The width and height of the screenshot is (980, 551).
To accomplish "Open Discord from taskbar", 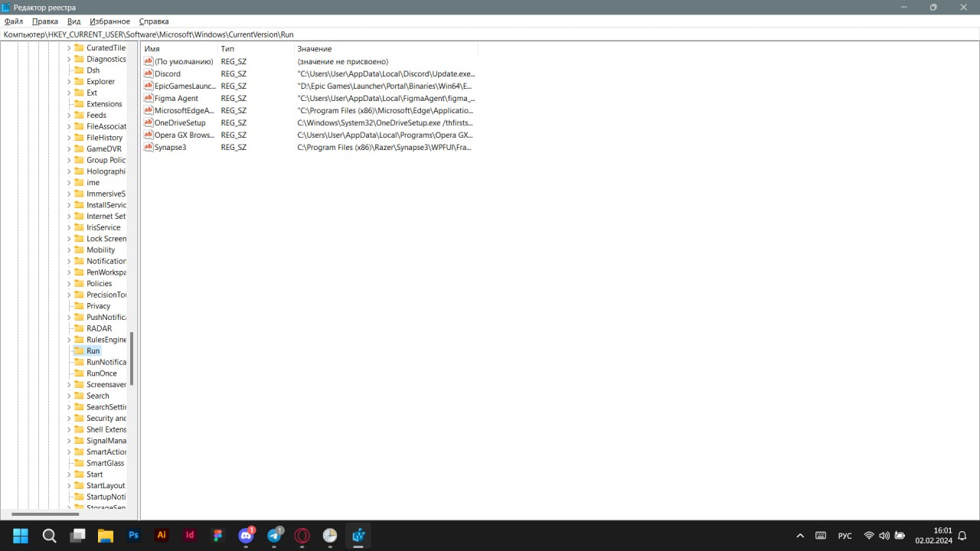I will point(246,536).
